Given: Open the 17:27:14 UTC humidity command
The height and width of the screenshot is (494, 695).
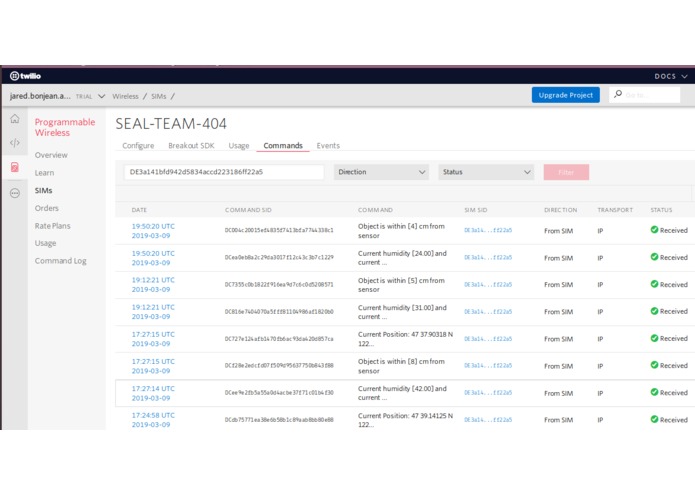Looking at the screenshot, I should click(153, 393).
